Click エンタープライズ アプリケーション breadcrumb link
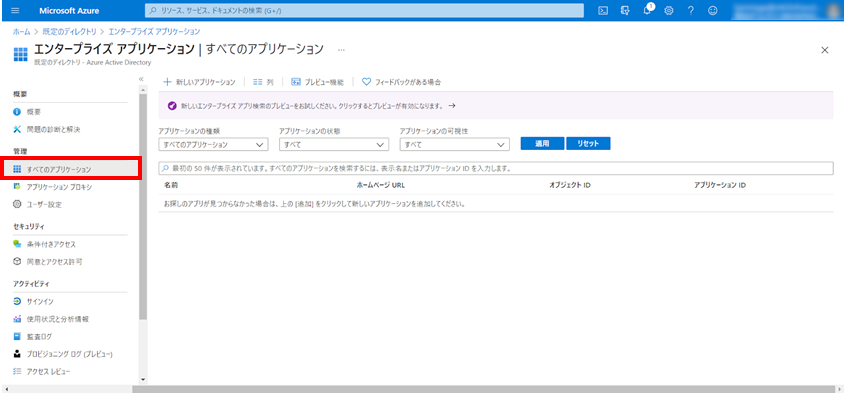Screen dimensions: 844x393 (154, 32)
